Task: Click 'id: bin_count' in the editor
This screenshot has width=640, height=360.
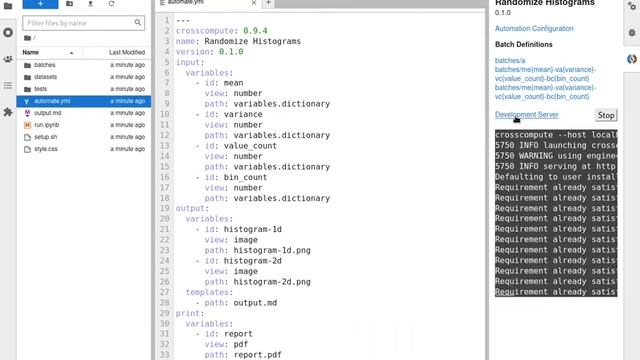Action: coord(236,177)
